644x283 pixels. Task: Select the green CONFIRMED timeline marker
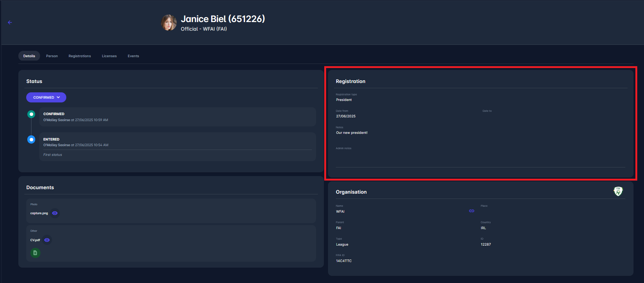tap(31, 114)
